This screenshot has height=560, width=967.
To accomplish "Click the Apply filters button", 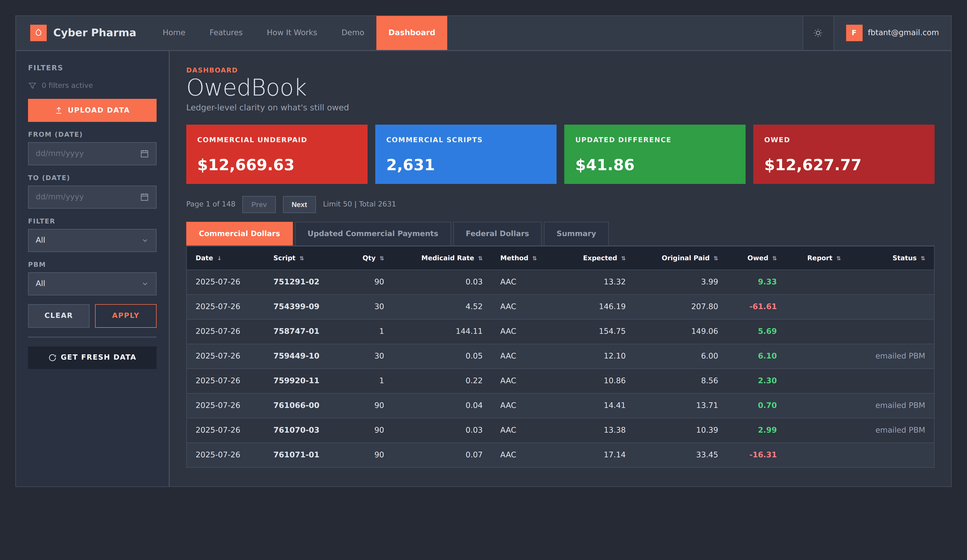I will [126, 316].
